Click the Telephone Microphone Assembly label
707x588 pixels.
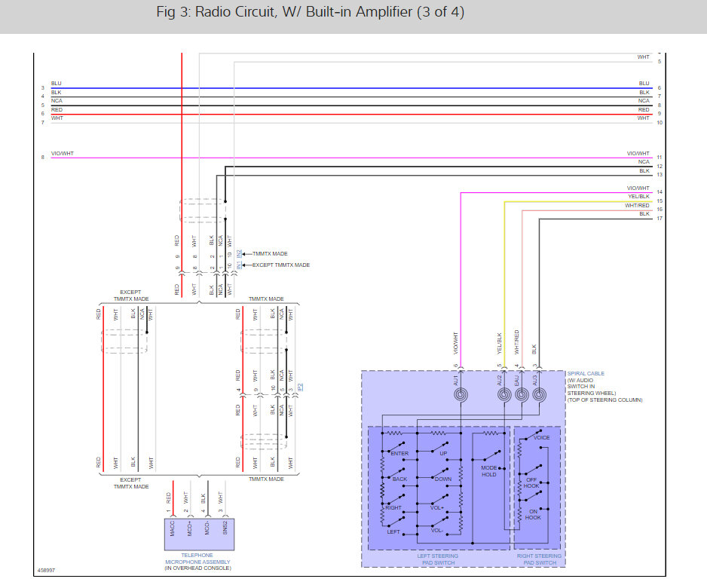[x=197, y=559]
